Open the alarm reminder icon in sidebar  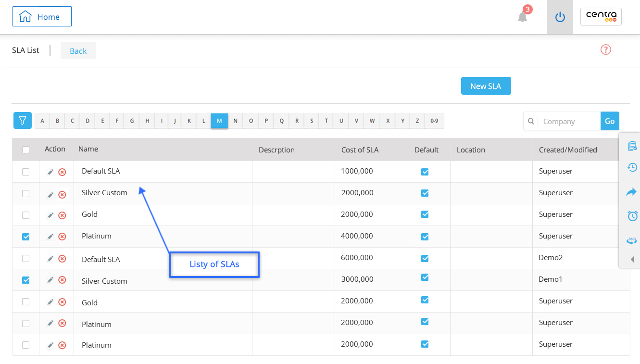pyautogui.click(x=632, y=216)
